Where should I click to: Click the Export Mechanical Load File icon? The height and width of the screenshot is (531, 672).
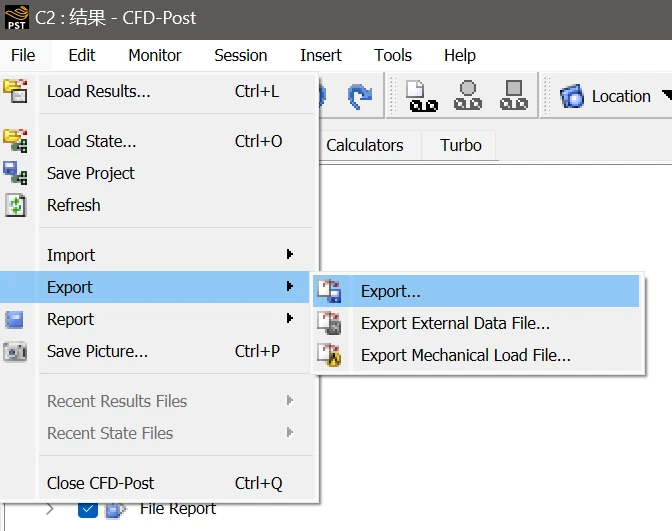coord(329,355)
